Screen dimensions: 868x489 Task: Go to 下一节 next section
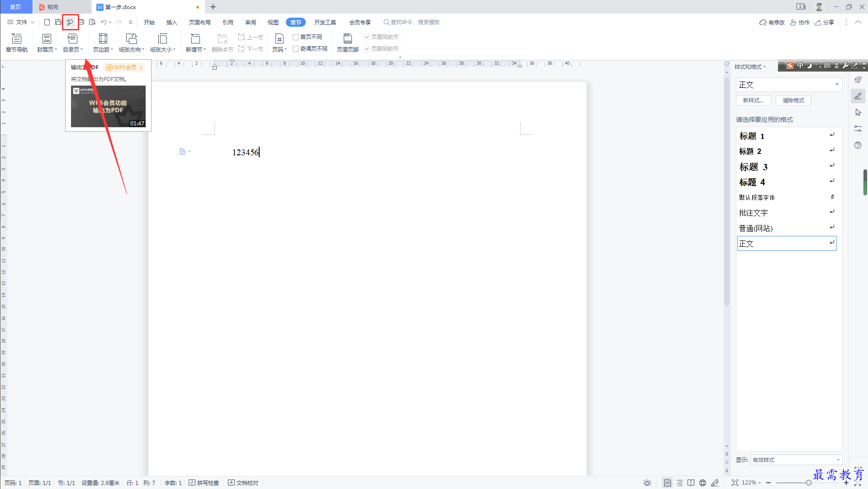251,49
